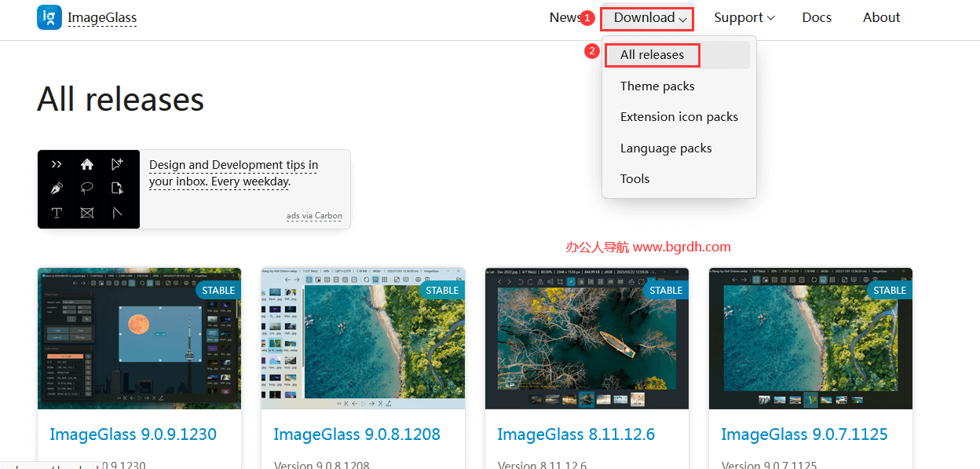The height and width of the screenshot is (469, 980).
Task: Click the pen nib icon in the ad
Action: pos(57,189)
